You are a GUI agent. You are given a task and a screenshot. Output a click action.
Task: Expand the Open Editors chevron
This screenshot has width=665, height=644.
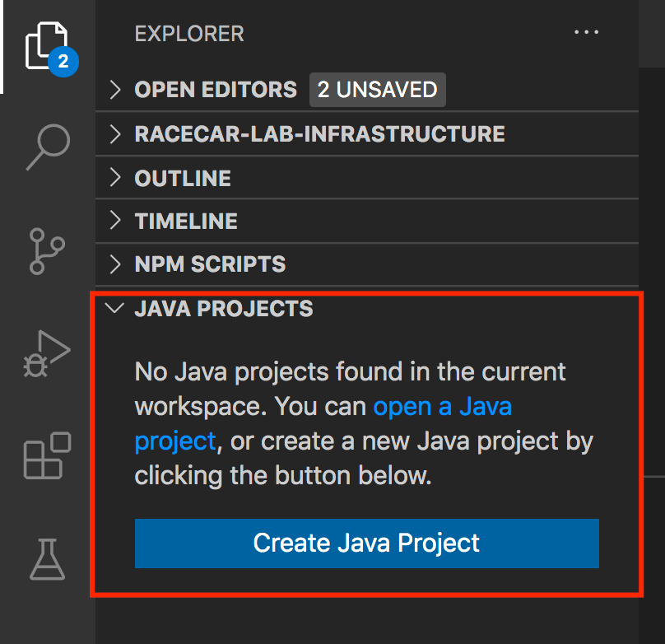click(115, 90)
